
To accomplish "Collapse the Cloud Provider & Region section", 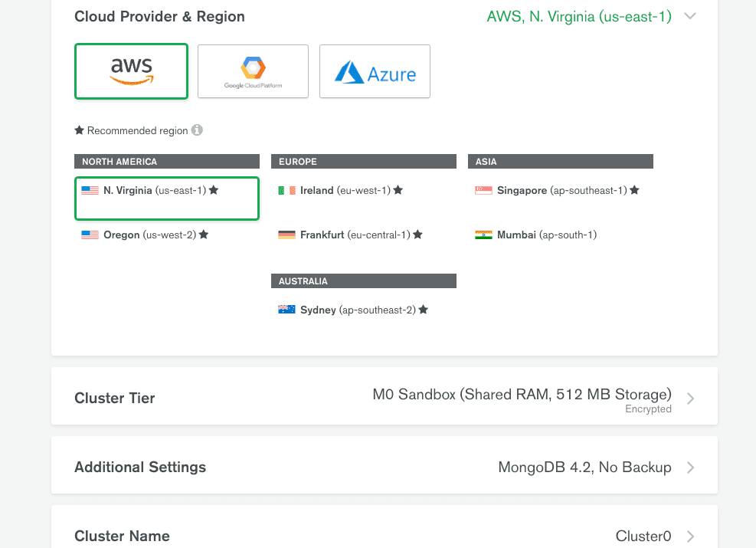I will (690, 16).
